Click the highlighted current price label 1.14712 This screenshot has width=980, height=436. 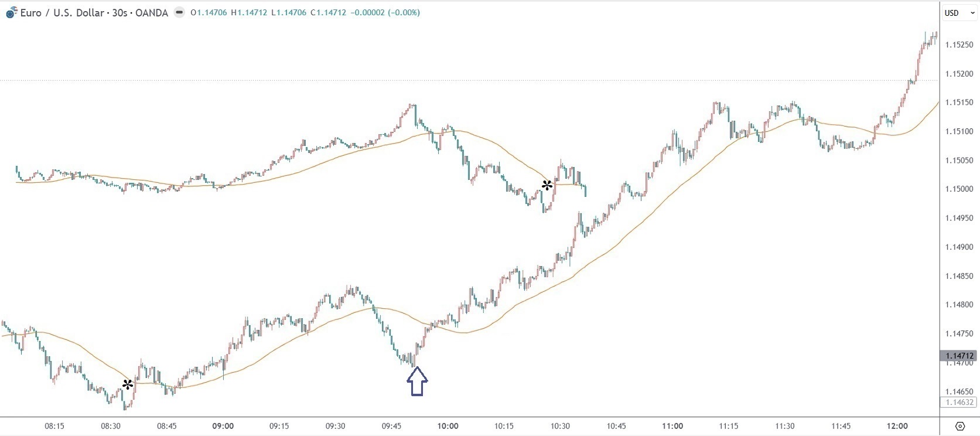pyautogui.click(x=959, y=356)
